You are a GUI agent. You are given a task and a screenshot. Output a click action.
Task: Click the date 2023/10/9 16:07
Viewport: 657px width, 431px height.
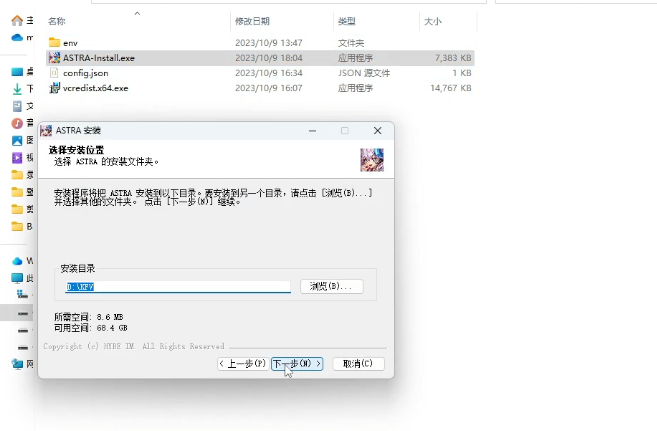(x=269, y=88)
